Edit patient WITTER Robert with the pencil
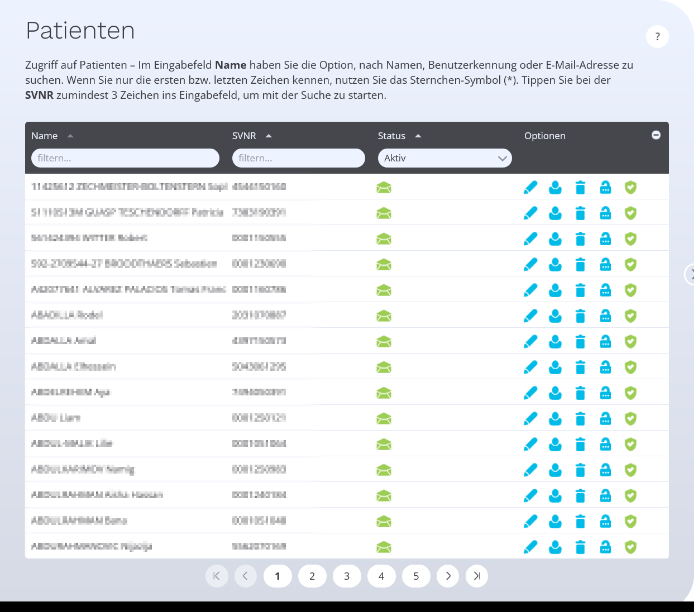 (530, 239)
